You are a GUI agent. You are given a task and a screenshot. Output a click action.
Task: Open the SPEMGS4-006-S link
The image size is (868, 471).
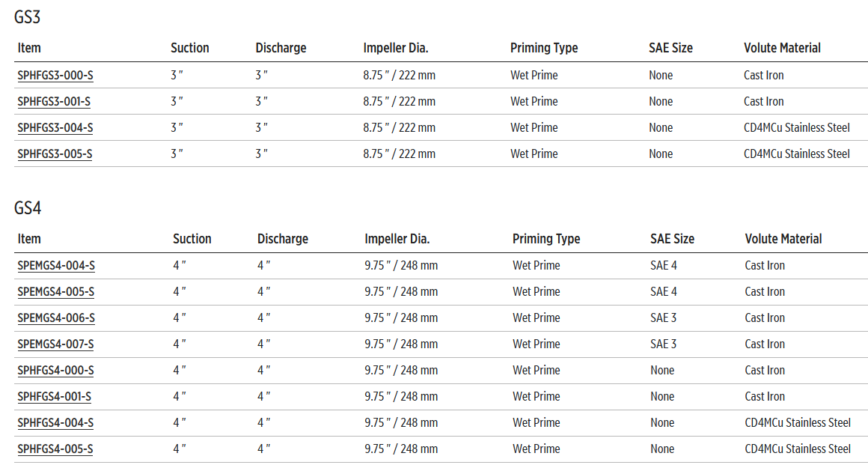pyautogui.click(x=56, y=318)
